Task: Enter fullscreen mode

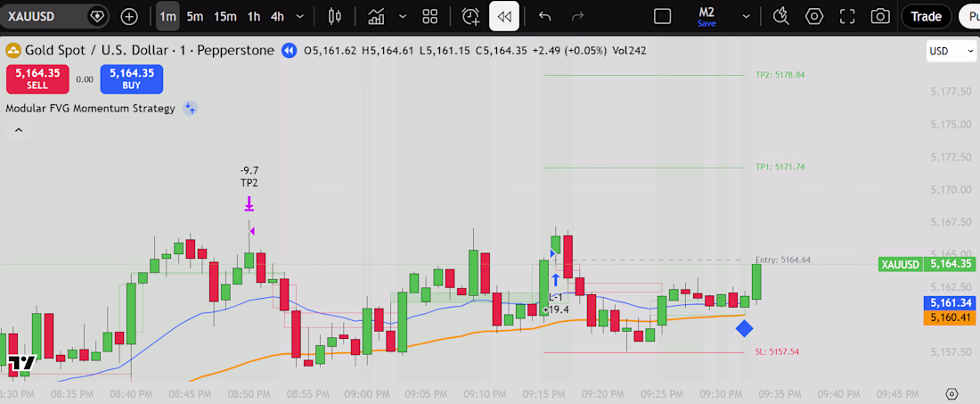Action: point(847,17)
